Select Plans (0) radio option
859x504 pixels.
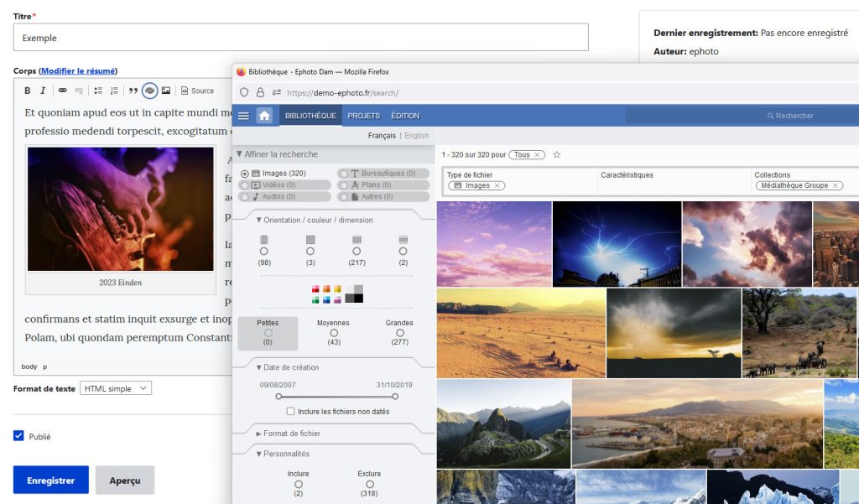pos(344,185)
